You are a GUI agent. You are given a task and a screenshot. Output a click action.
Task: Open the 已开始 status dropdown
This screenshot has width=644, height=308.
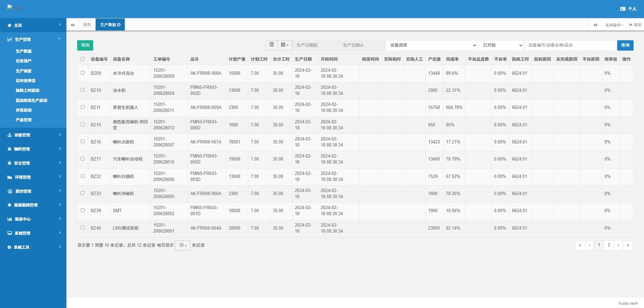(501, 45)
